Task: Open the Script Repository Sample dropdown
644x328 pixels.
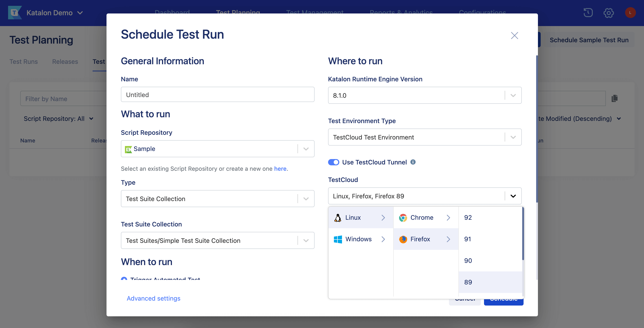Action: click(218, 149)
